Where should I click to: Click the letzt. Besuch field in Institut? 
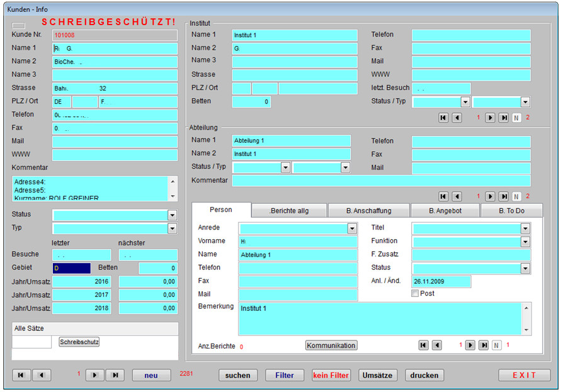(441, 88)
